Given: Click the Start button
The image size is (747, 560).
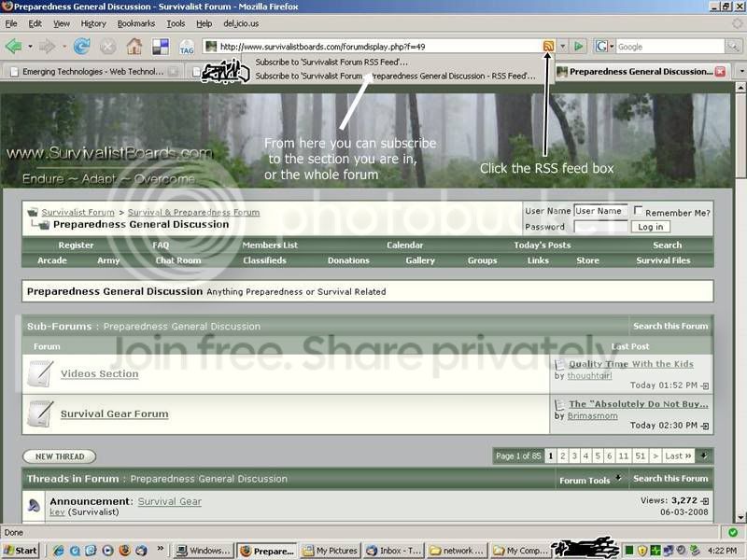Looking at the screenshot, I should click(x=20, y=551).
